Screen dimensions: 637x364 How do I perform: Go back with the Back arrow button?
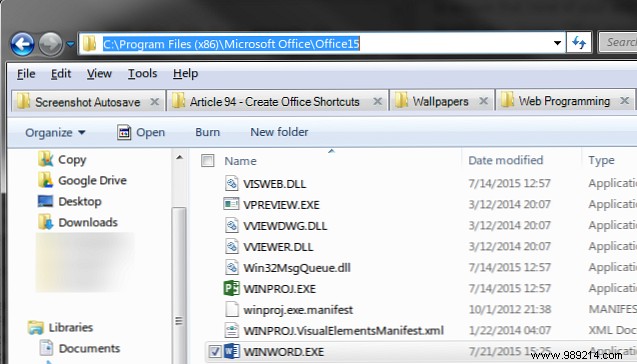click(x=22, y=44)
